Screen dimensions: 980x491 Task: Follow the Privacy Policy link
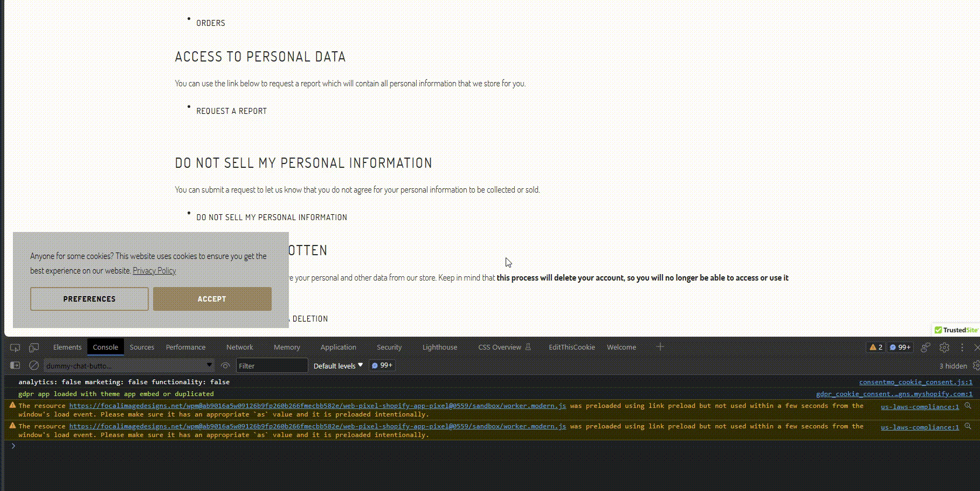click(154, 271)
